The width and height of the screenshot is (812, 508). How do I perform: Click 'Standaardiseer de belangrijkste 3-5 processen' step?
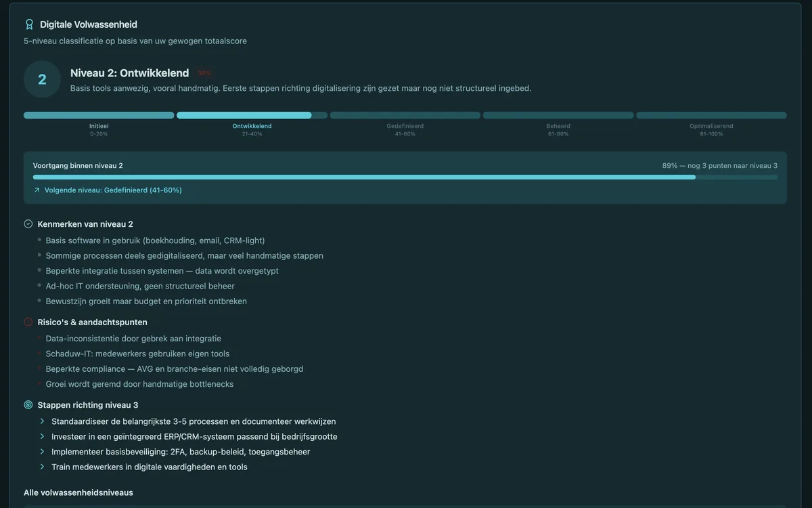click(x=194, y=421)
